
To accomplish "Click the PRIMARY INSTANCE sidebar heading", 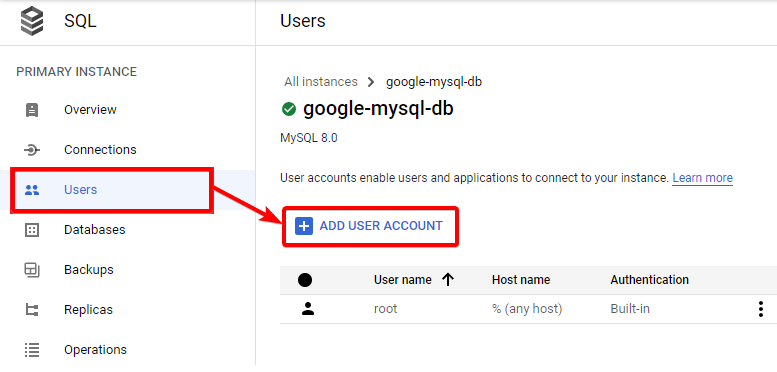I will pyautogui.click(x=76, y=72).
